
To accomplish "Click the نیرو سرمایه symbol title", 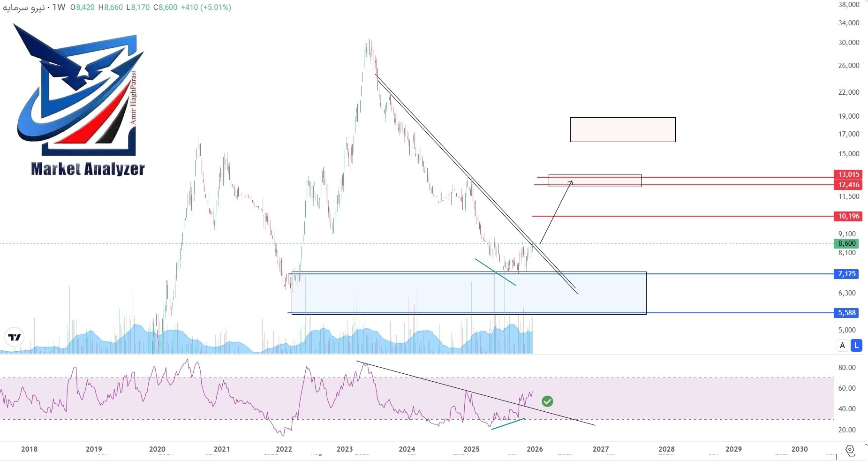I will tap(23, 8).
